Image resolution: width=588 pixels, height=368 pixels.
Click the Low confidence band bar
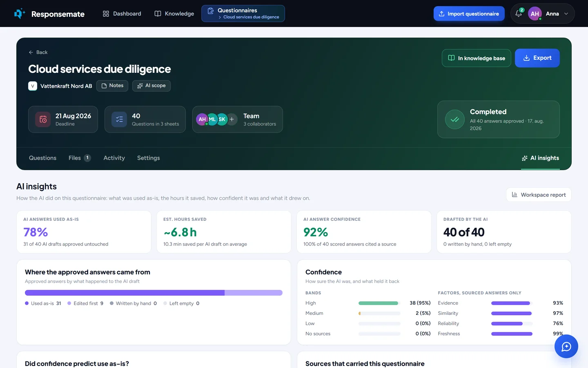(379, 323)
